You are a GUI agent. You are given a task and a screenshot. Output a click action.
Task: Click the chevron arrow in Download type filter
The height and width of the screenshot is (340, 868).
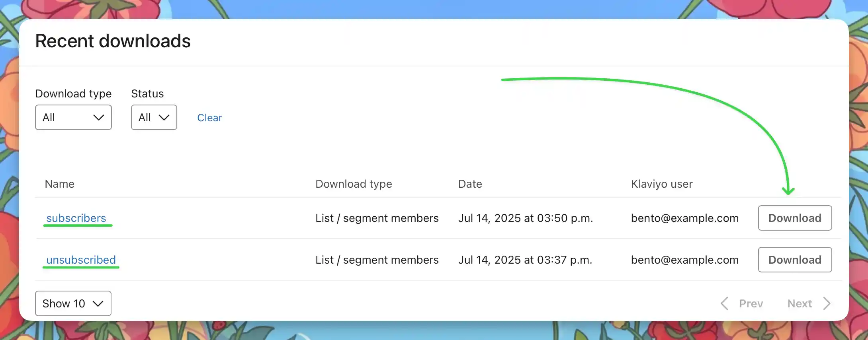[98, 118]
